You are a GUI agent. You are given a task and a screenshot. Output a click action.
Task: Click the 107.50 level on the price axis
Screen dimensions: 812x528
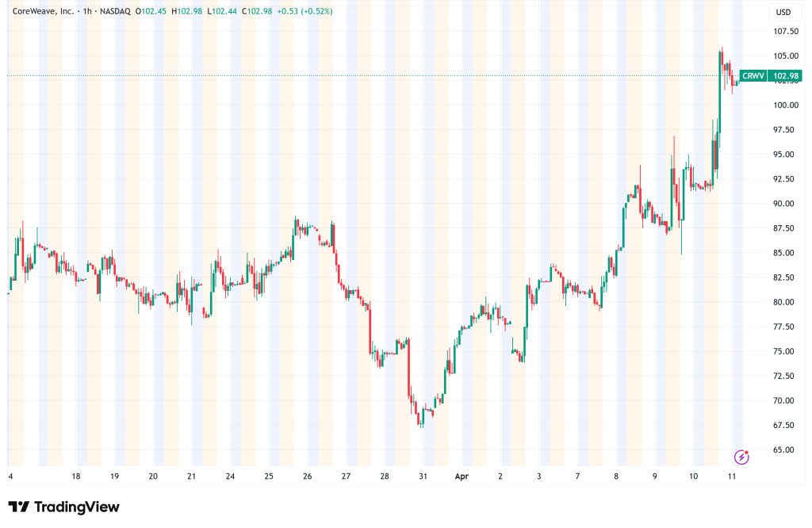point(785,31)
